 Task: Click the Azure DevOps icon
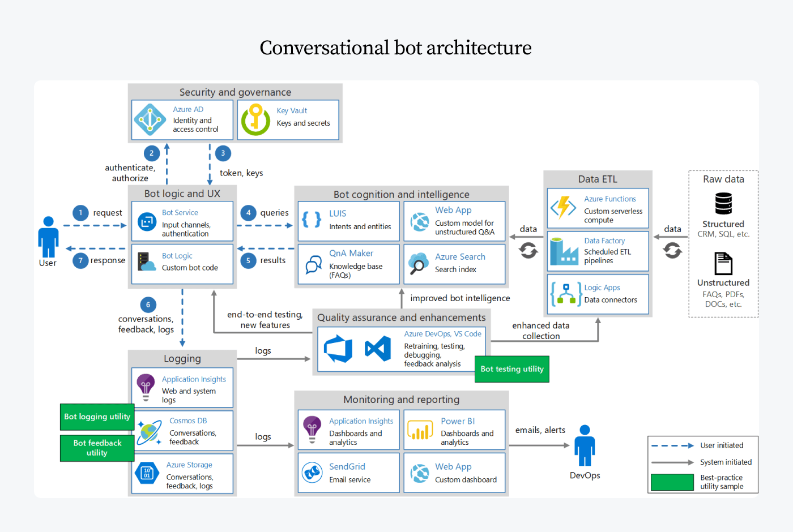click(x=338, y=349)
